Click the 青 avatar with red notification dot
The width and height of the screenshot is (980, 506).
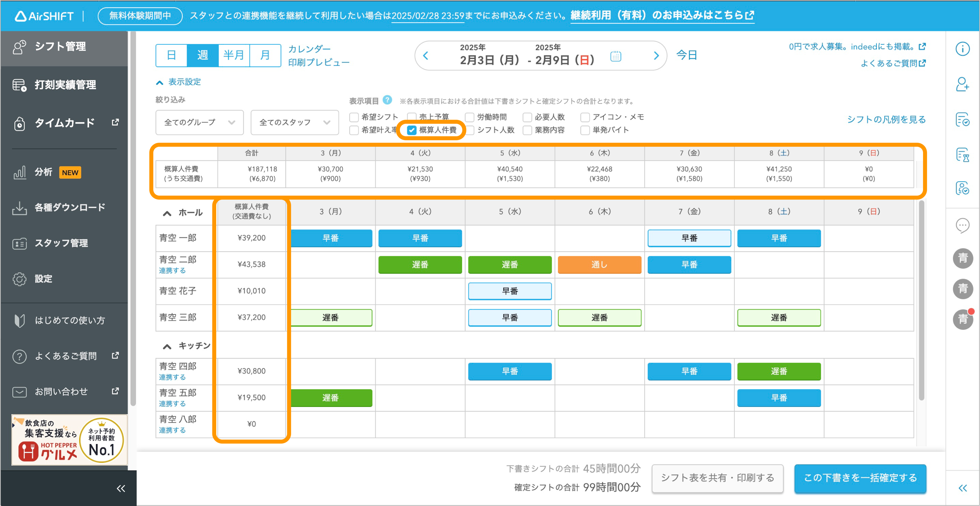(963, 319)
